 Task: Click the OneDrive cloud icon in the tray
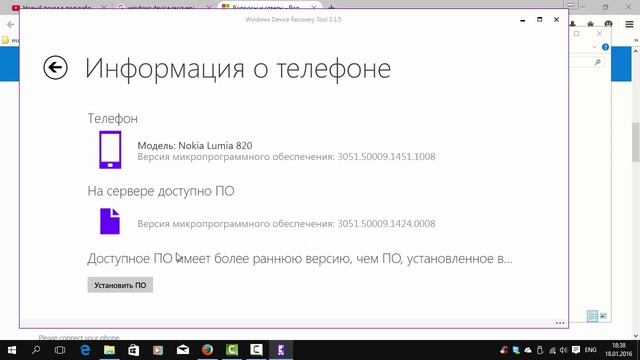[528, 350]
